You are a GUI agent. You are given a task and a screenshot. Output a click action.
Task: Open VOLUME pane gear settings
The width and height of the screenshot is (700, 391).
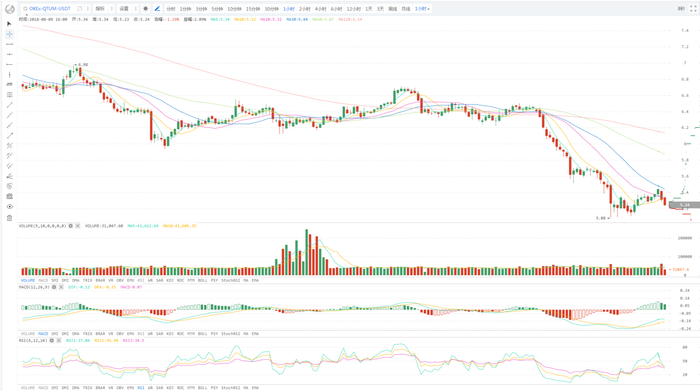[x=71, y=226]
